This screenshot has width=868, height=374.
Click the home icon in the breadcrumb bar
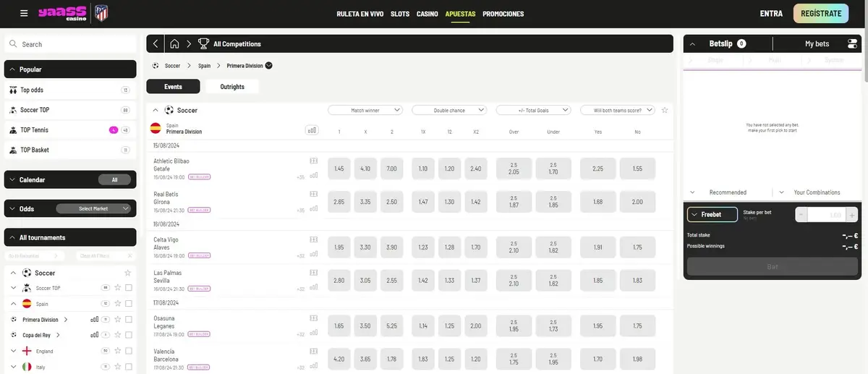174,44
